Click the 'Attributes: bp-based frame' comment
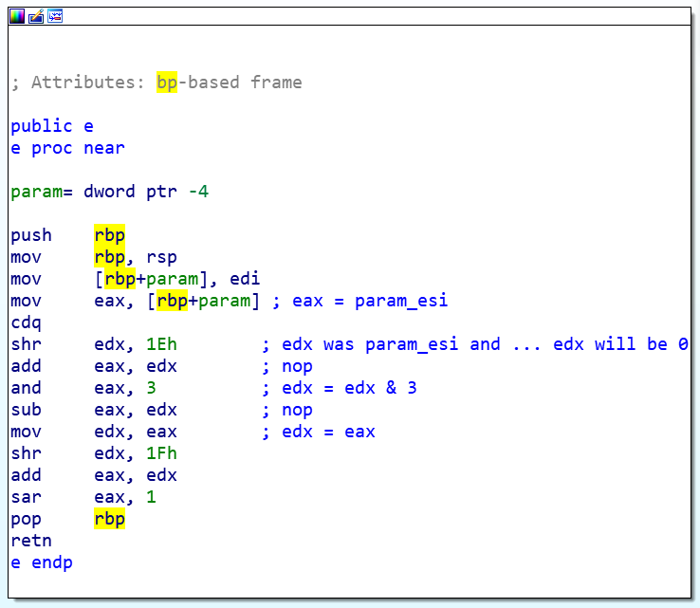 (x=157, y=83)
